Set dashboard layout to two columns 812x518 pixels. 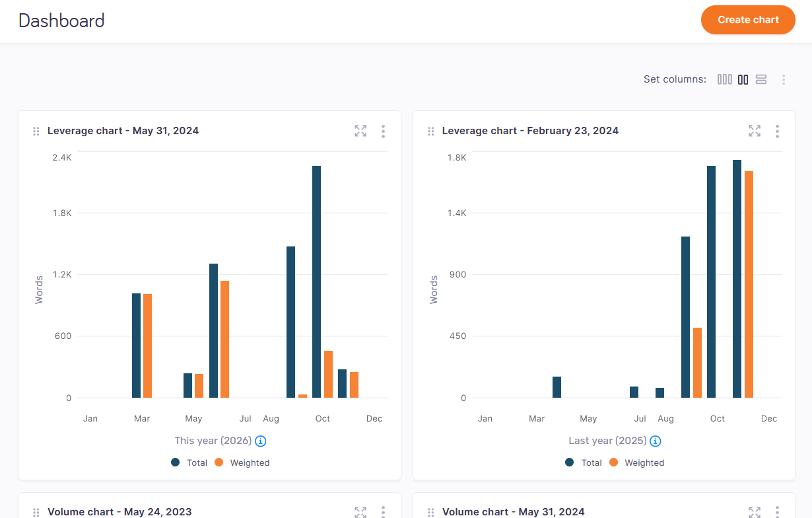point(743,79)
